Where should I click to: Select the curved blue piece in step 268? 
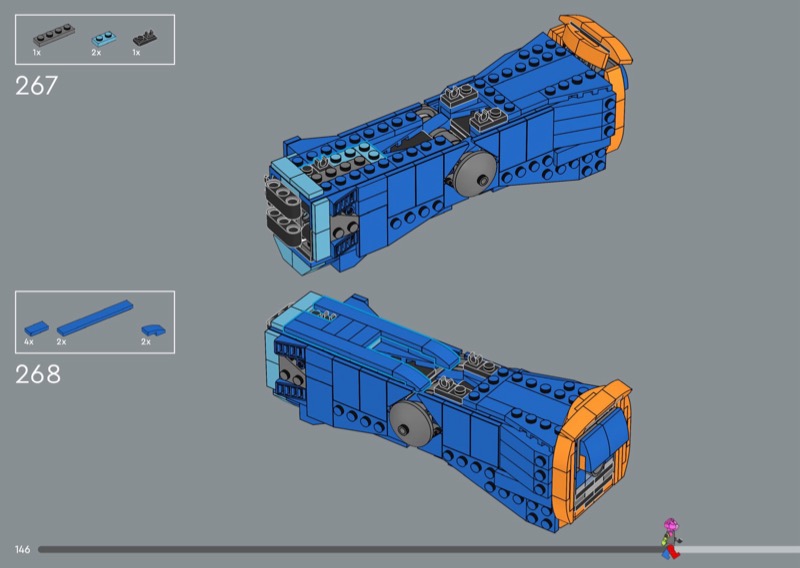[152, 328]
